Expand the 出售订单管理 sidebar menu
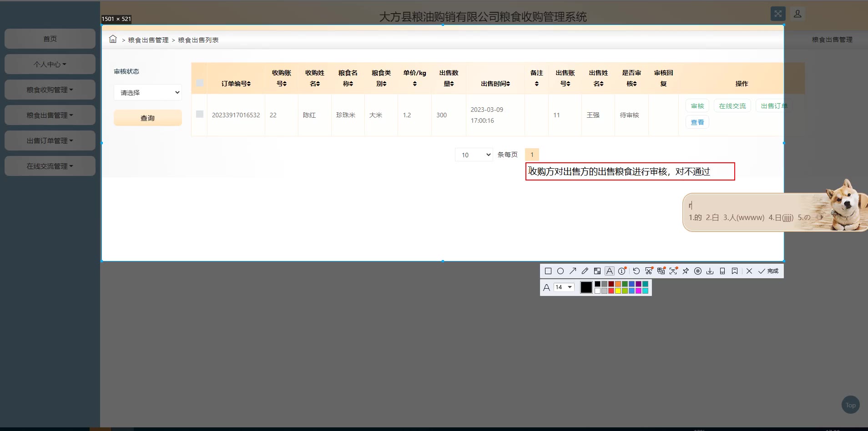Image resolution: width=868 pixels, height=431 pixels. (50, 140)
